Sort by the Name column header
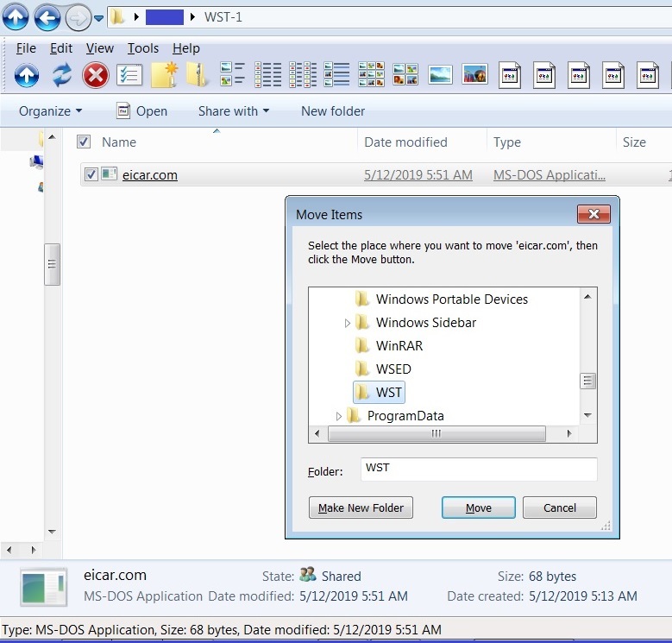This screenshot has width=672, height=643. 119,142
